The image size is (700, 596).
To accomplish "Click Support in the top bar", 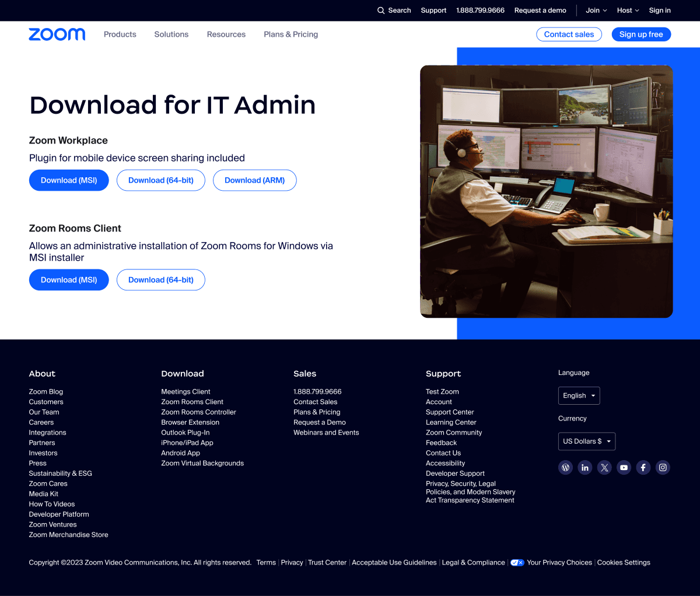I will point(433,10).
